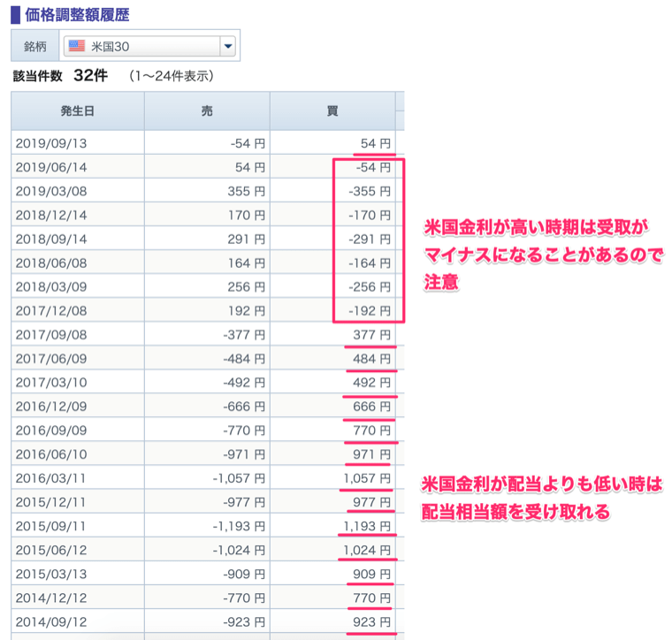Click sell value -971 円
The height and width of the screenshot is (640, 672).
tap(244, 454)
